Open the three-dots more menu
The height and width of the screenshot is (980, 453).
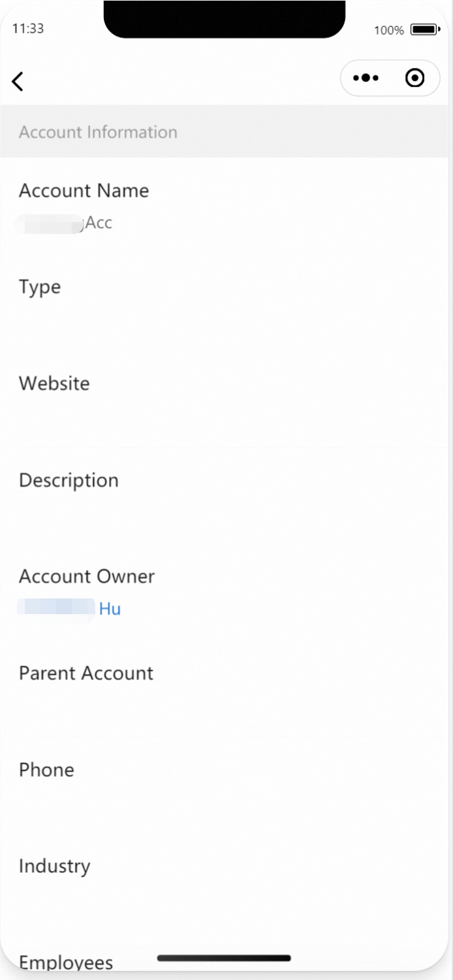[x=366, y=78]
